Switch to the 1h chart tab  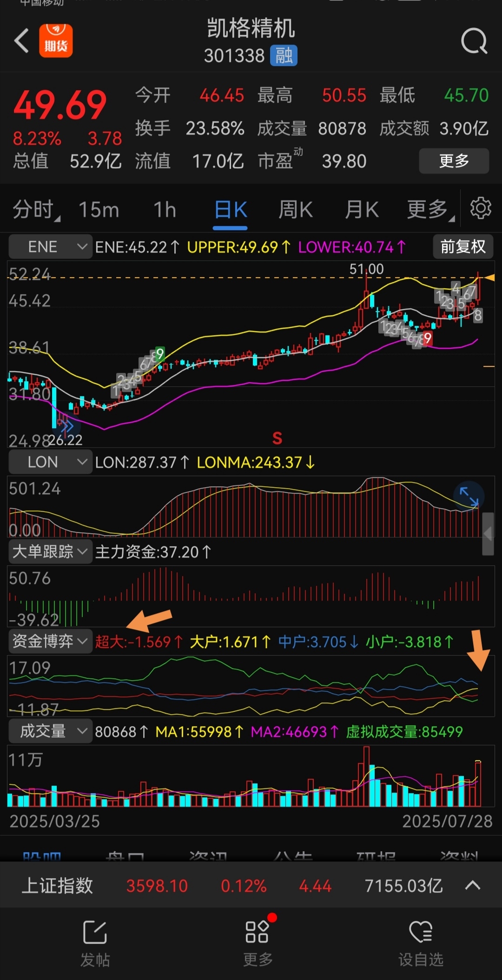click(165, 210)
